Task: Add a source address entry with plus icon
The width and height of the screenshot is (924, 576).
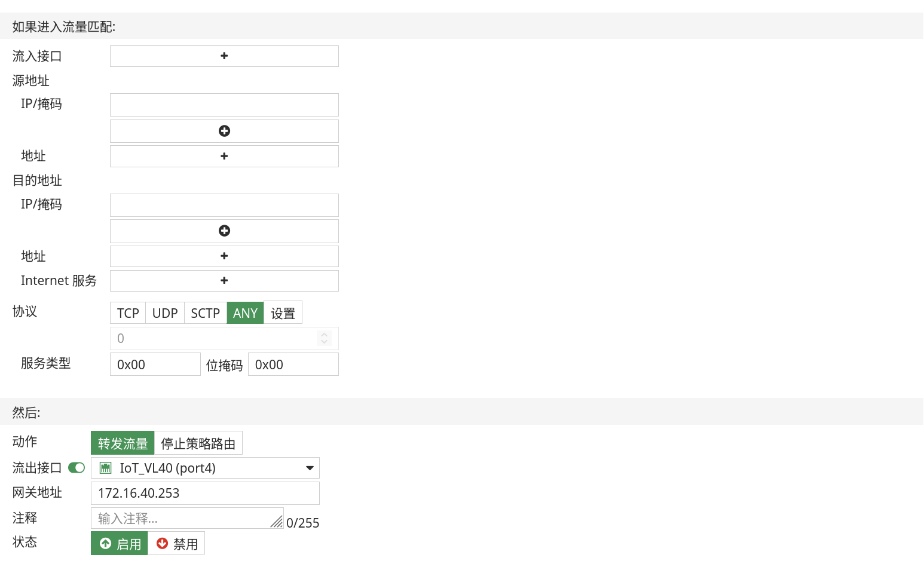Action: pyautogui.click(x=224, y=156)
